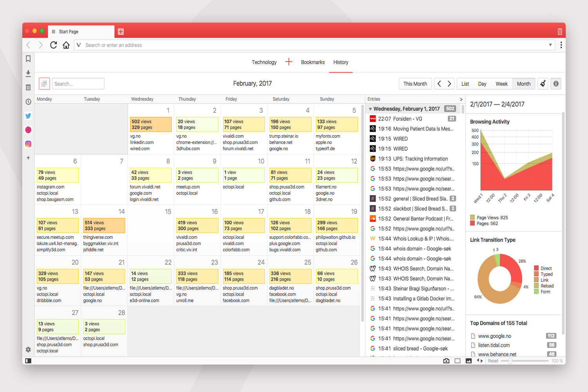Screen dimensions: 588x392
Task: Click the capture page camera icon
Action: click(446, 361)
